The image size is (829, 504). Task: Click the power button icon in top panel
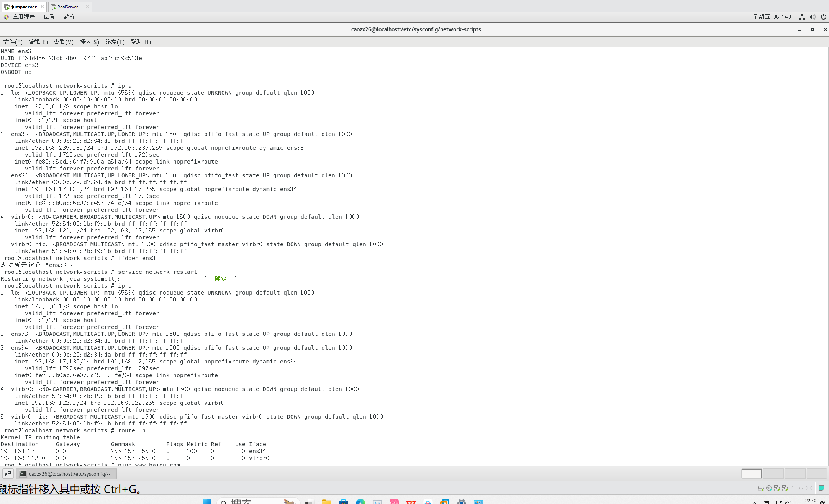click(823, 17)
